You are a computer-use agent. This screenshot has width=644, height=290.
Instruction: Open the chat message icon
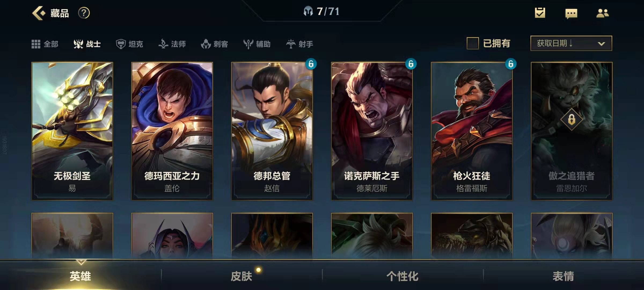tap(571, 13)
